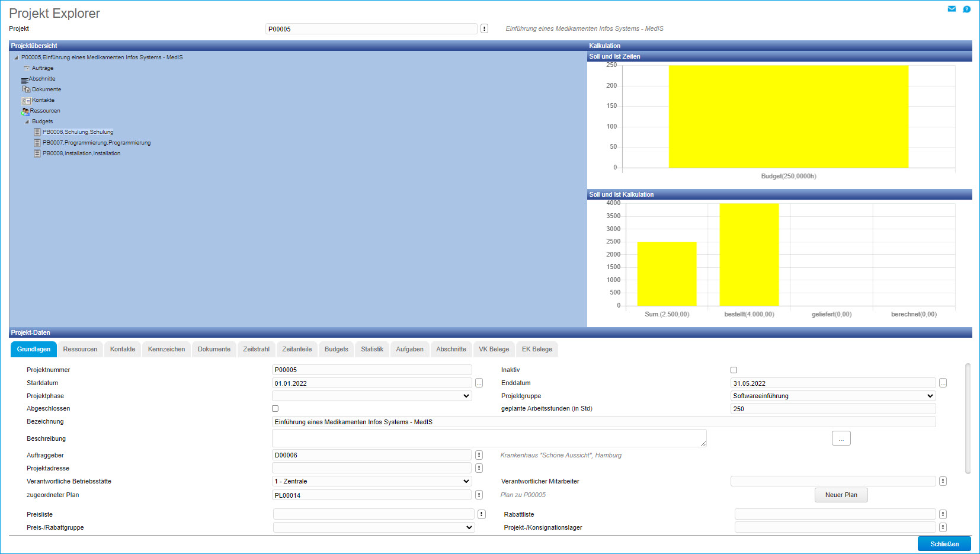Viewport: 980px width, 554px height.
Task: Click the Neuer Plan button
Action: [841, 495]
